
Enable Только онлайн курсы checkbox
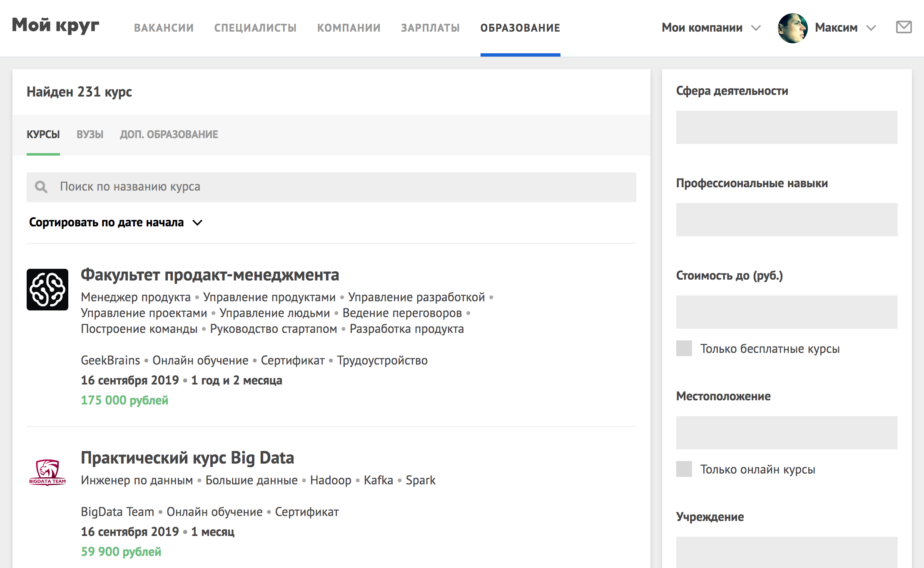pos(684,469)
